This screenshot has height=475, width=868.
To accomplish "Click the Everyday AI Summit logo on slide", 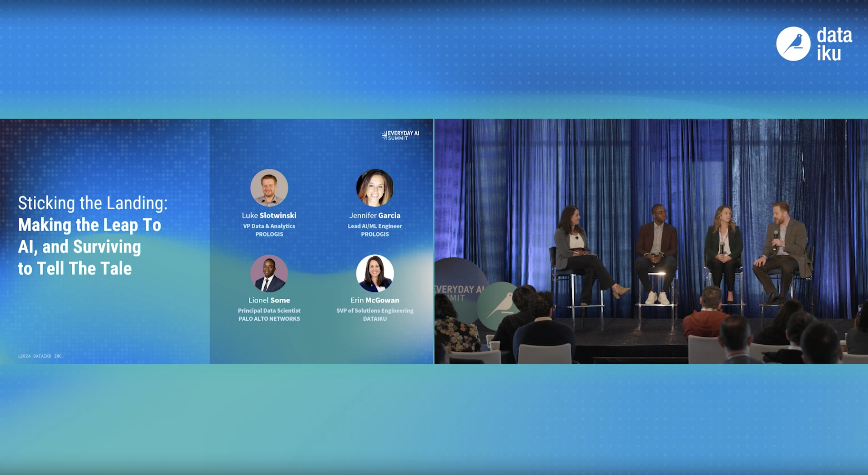I will 400,135.
